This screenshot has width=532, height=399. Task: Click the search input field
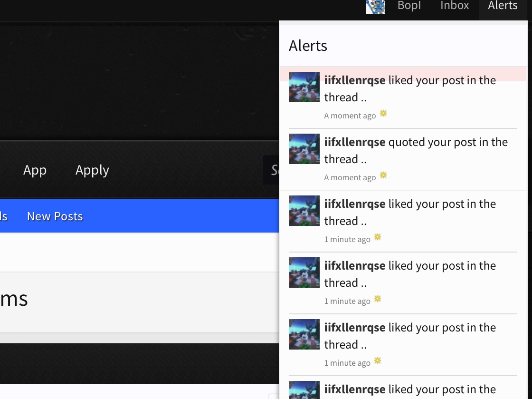coord(271,170)
